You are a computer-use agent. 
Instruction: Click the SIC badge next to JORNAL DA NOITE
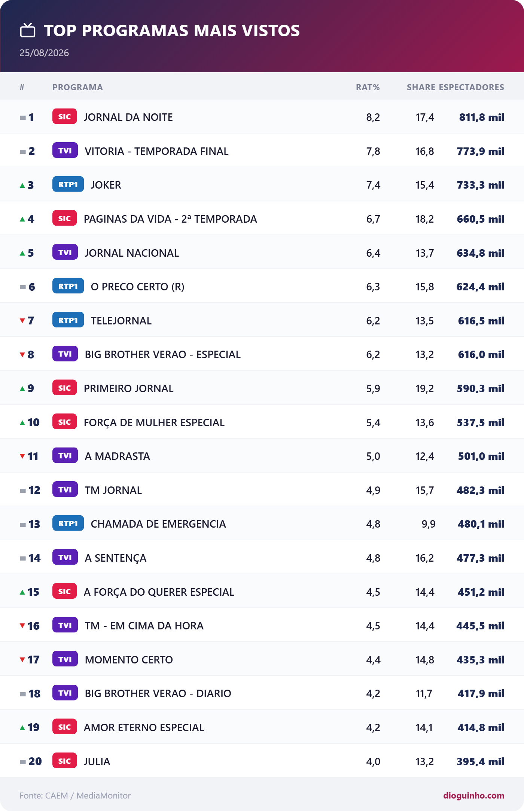click(x=64, y=117)
